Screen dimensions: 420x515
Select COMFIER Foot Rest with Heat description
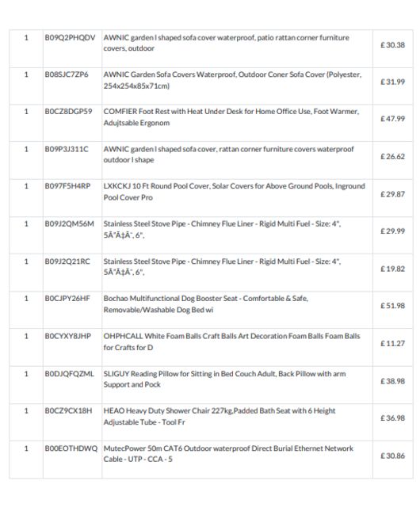coord(231,117)
